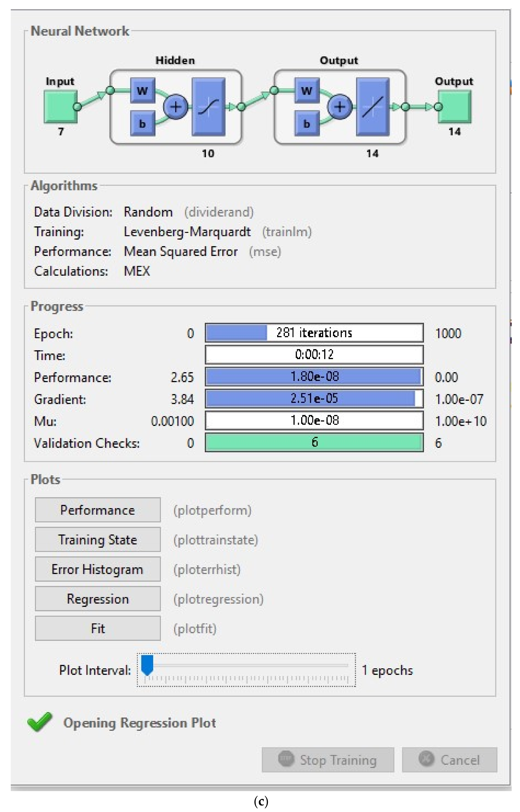
Task: Open the Error Histogram plot
Action: 98,569
